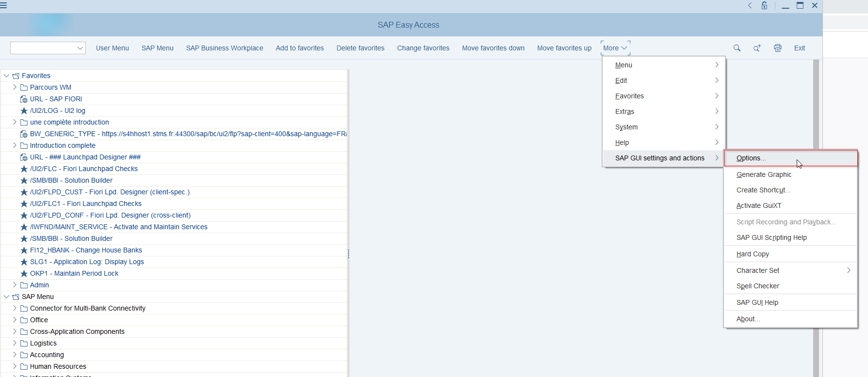This screenshot has width=868, height=377.
Task: Collapse the SAP Menu tree node
Action: [6, 297]
